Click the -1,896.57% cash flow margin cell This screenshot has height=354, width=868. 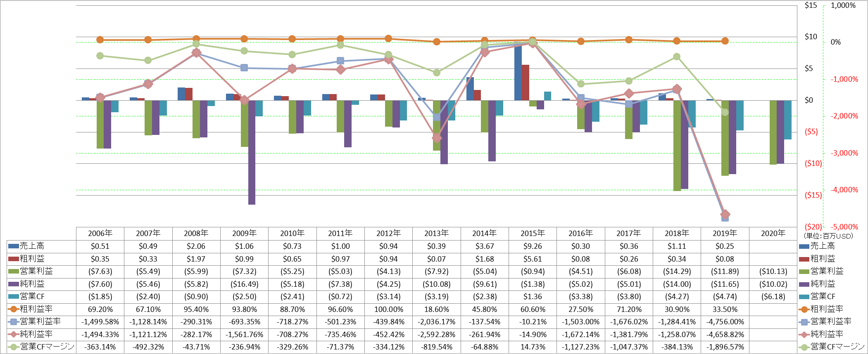(x=725, y=347)
